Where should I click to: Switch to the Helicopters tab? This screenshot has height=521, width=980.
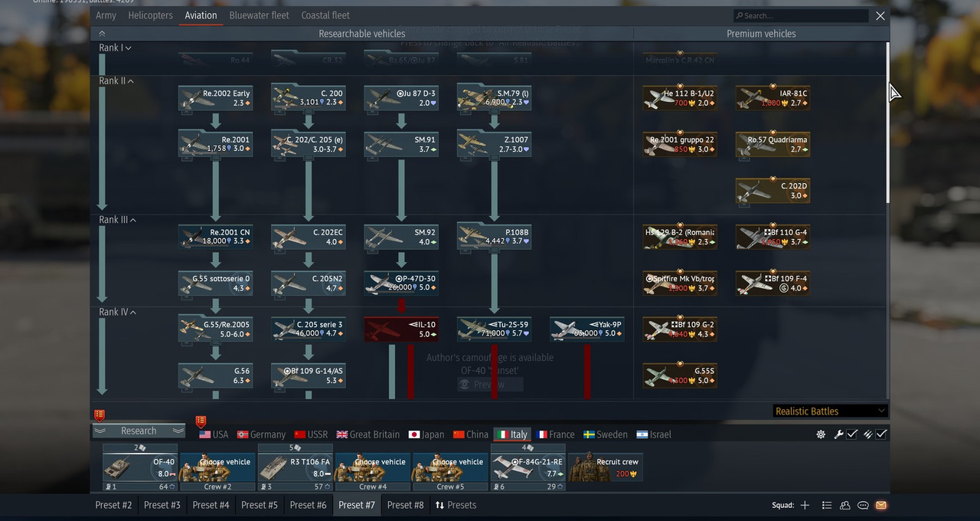tap(150, 15)
